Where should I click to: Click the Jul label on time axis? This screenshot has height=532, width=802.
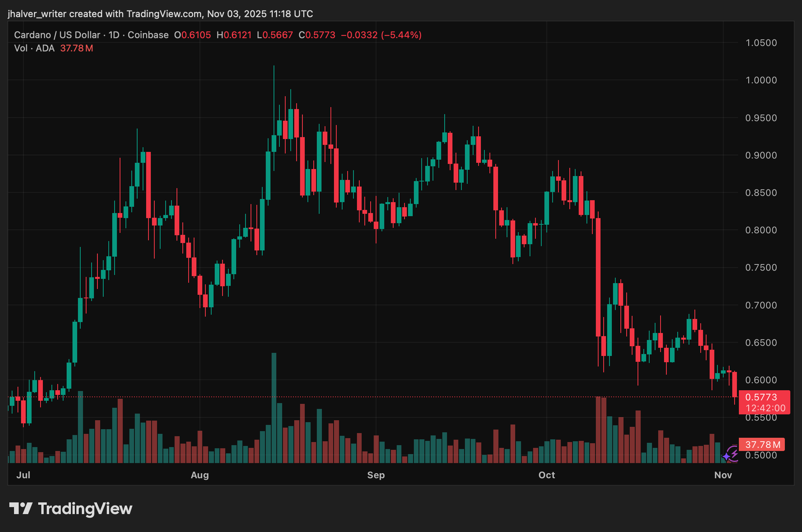click(23, 475)
